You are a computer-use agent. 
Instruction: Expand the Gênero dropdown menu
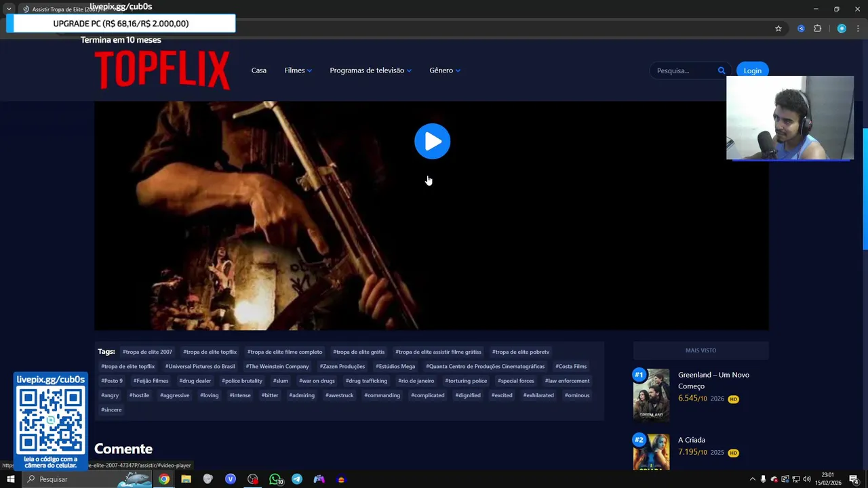click(445, 70)
